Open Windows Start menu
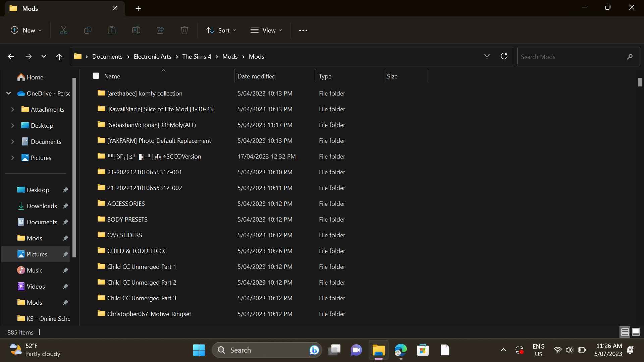644x362 pixels. [199, 350]
